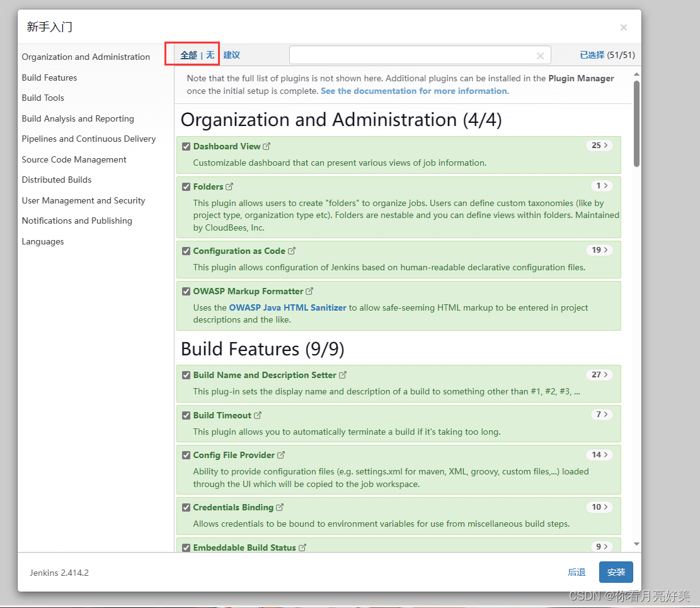Open Credentials Binding external link icon
This screenshot has width=700, height=608.
point(280,507)
